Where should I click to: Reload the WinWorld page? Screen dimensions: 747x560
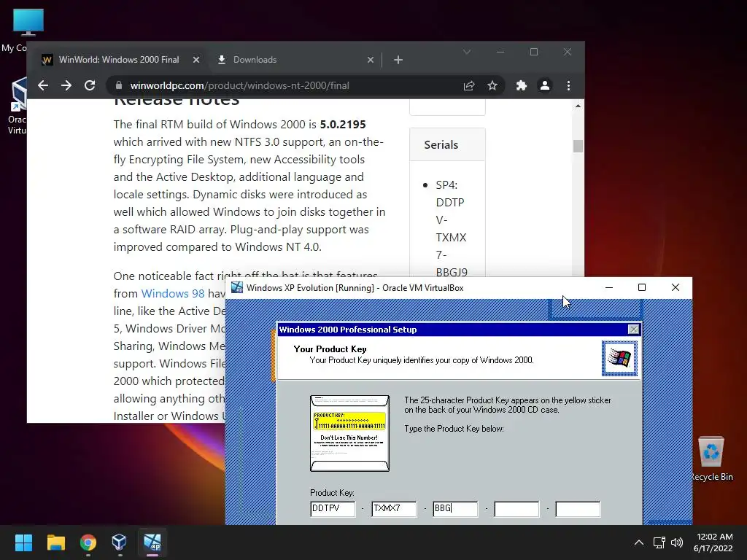90,86
